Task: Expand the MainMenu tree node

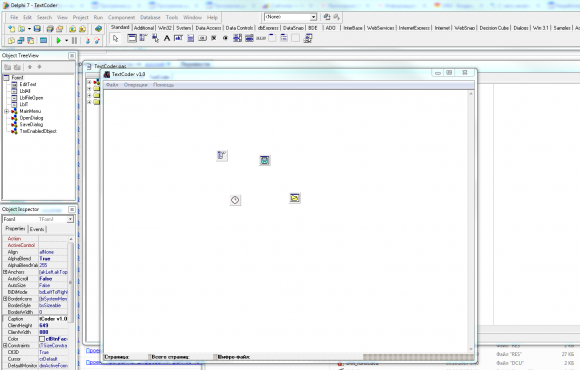Action: (x=6, y=111)
